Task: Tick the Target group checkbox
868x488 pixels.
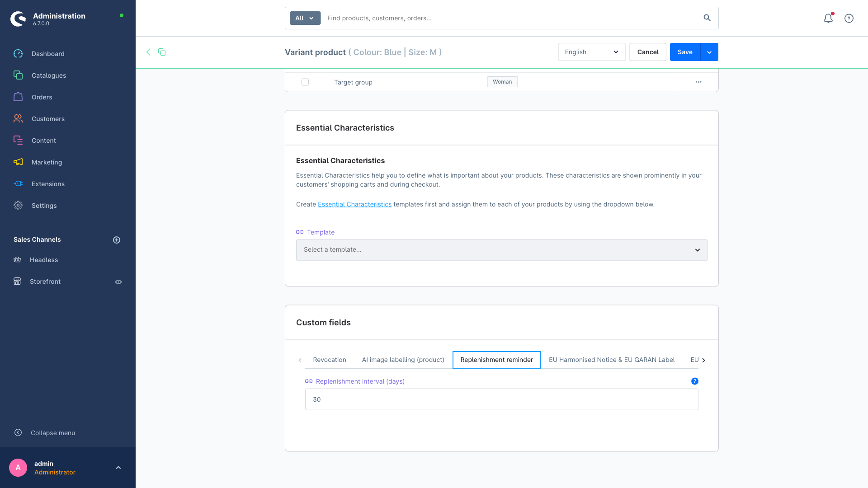Action: pyautogui.click(x=305, y=82)
